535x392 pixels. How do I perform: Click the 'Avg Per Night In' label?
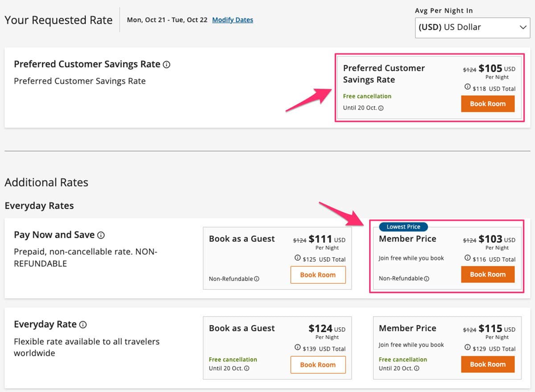(444, 11)
